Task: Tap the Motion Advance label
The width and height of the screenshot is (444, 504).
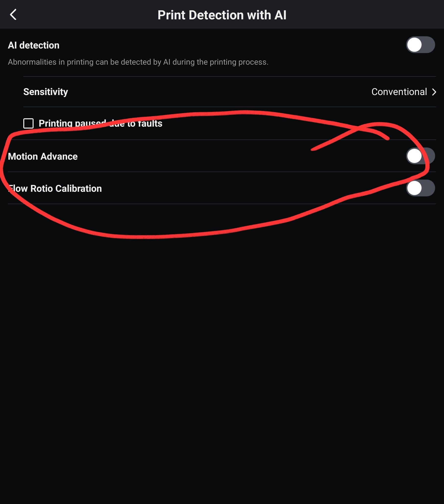Action: [43, 156]
